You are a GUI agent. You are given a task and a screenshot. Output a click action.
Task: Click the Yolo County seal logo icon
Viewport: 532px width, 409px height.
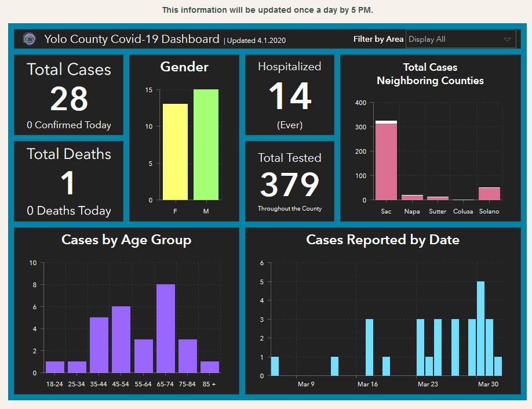[x=28, y=39]
